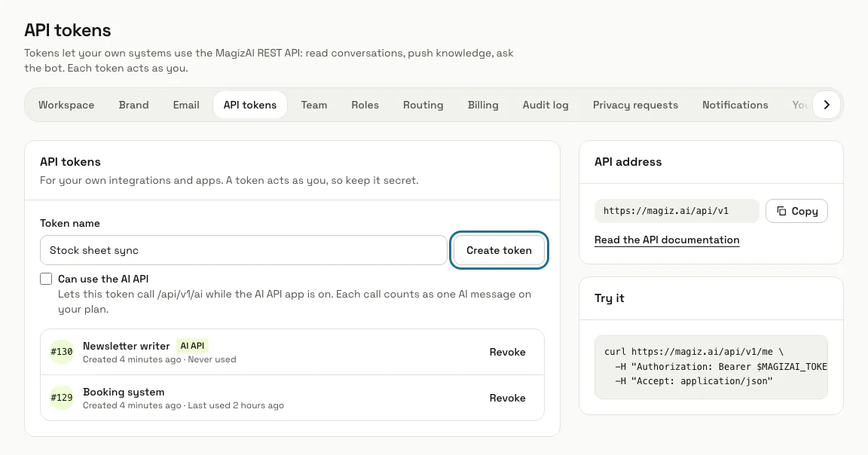Select the Booking system token name
Screen dimensions: 868x455
tap(124, 392)
